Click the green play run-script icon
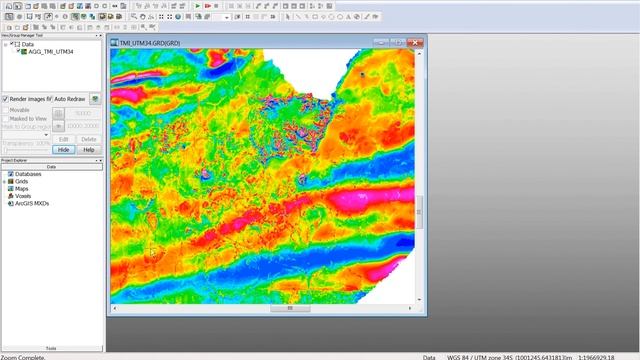This screenshot has width=640, height=360. click(198, 6)
